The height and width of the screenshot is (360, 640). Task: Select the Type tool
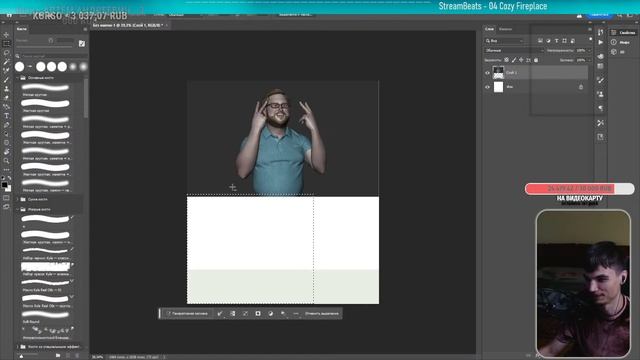(x=6, y=116)
